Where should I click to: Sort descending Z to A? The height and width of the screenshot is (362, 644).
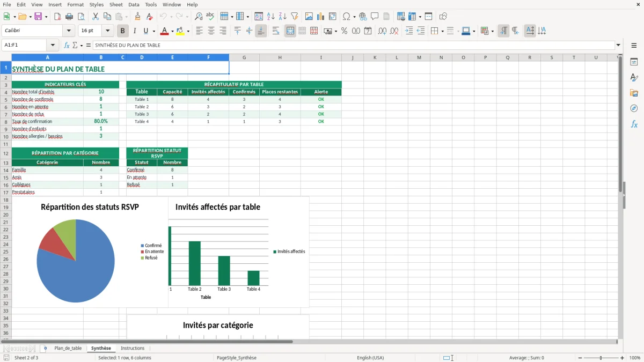click(283, 17)
